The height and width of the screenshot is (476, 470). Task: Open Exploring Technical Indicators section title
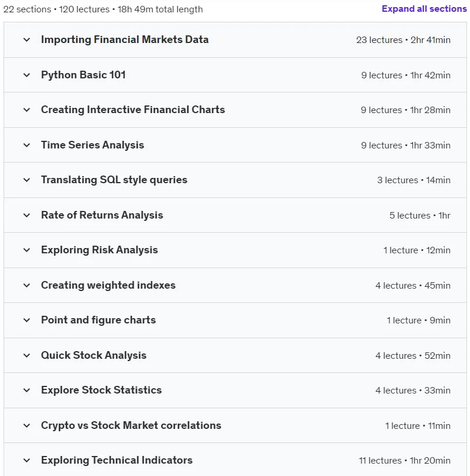pos(117,460)
